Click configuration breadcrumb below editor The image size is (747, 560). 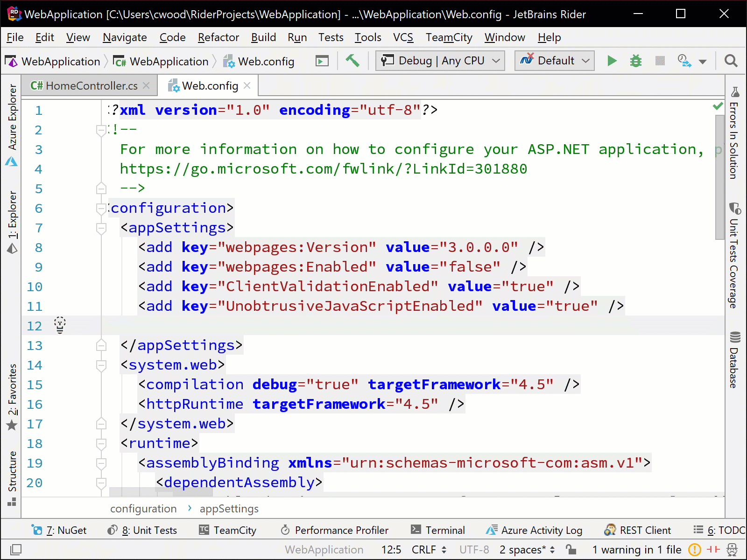(x=143, y=509)
